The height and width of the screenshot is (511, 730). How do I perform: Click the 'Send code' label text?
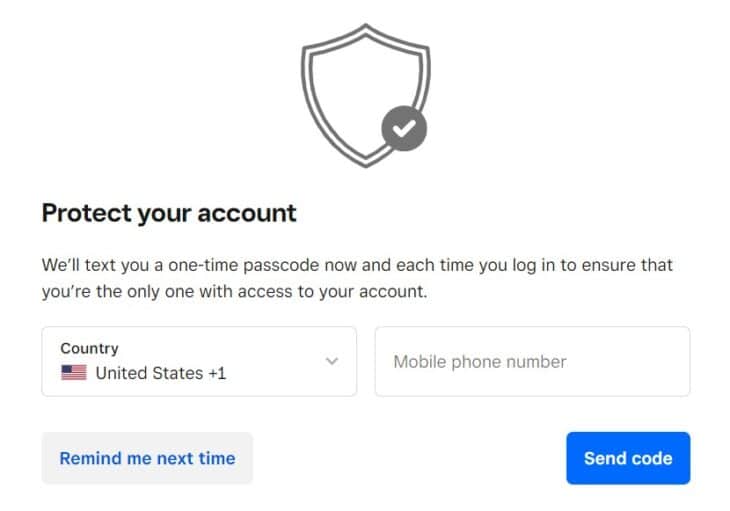point(628,458)
